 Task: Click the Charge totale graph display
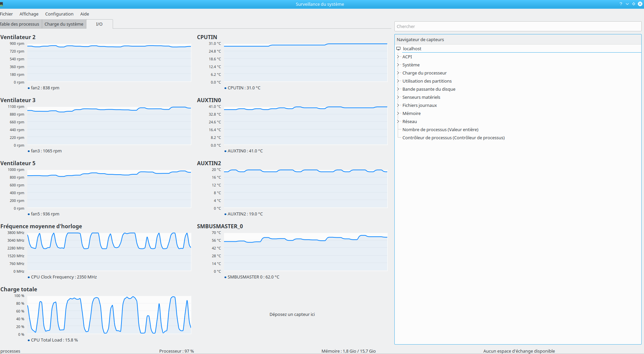point(109,315)
